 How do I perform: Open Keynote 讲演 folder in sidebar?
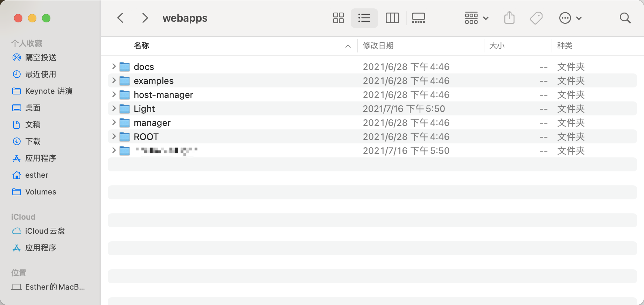tap(42, 91)
